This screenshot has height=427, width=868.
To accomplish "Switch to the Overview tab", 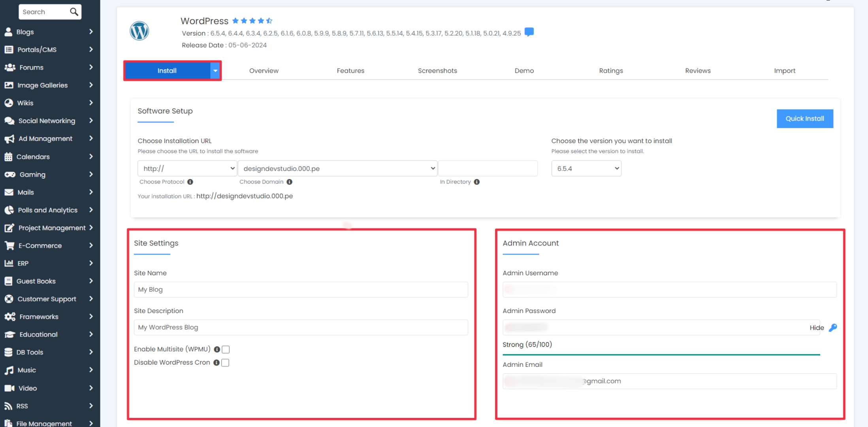I will tap(264, 71).
